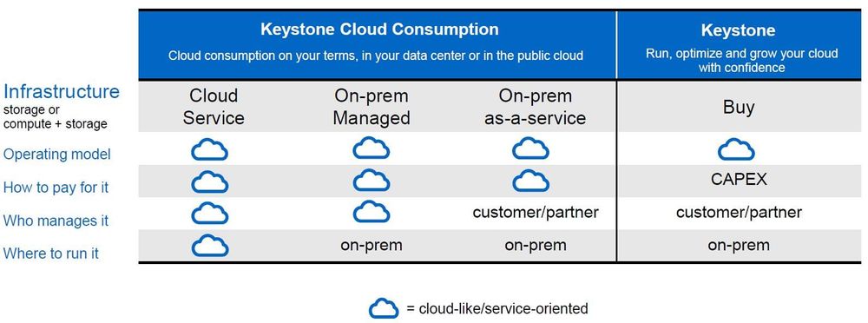Viewport: 868px width, 323px height.
Task: Click the Infrastructure heading text
Action: [x=62, y=91]
